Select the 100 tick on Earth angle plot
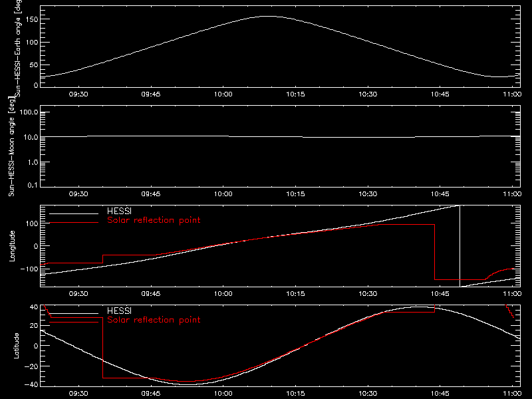 [33, 42]
